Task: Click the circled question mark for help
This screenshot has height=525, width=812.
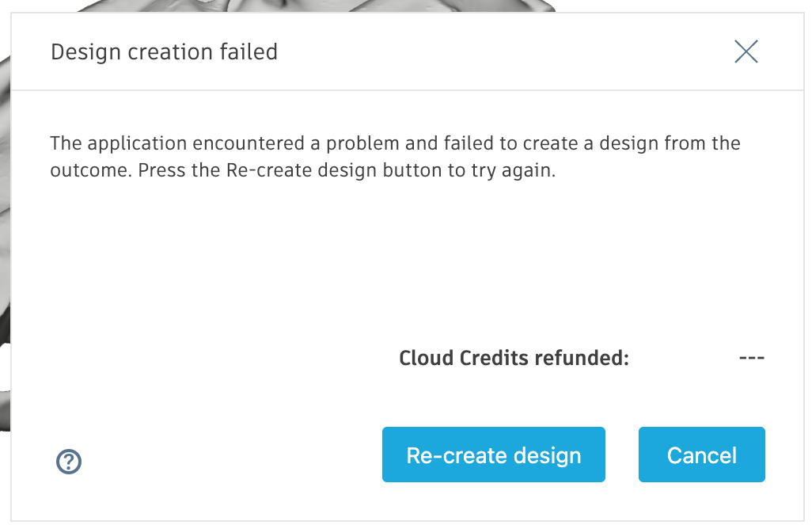Action: (70, 462)
